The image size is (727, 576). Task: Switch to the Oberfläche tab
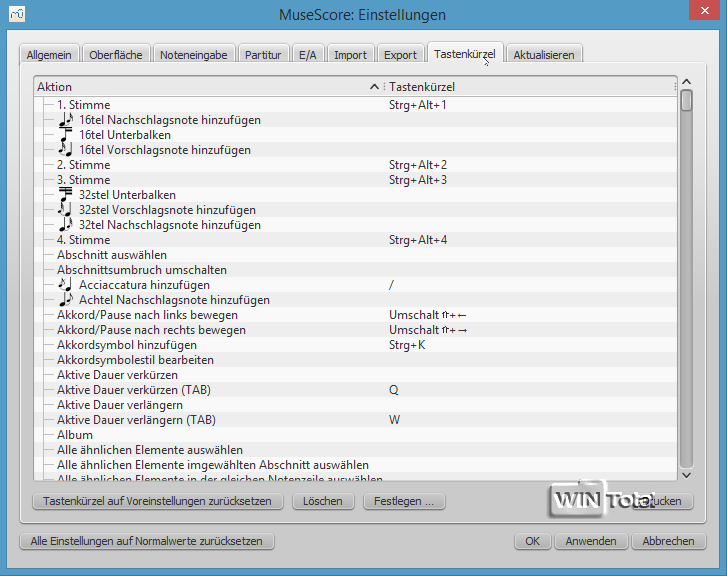pos(116,55)
